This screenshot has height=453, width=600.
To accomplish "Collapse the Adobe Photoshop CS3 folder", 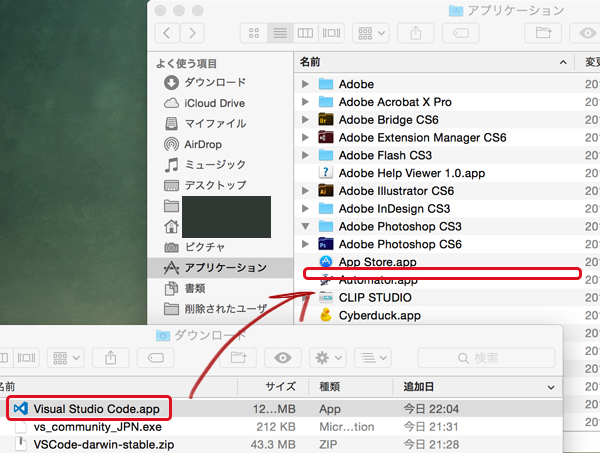I will pyautogui.click(x=305, y=226).
